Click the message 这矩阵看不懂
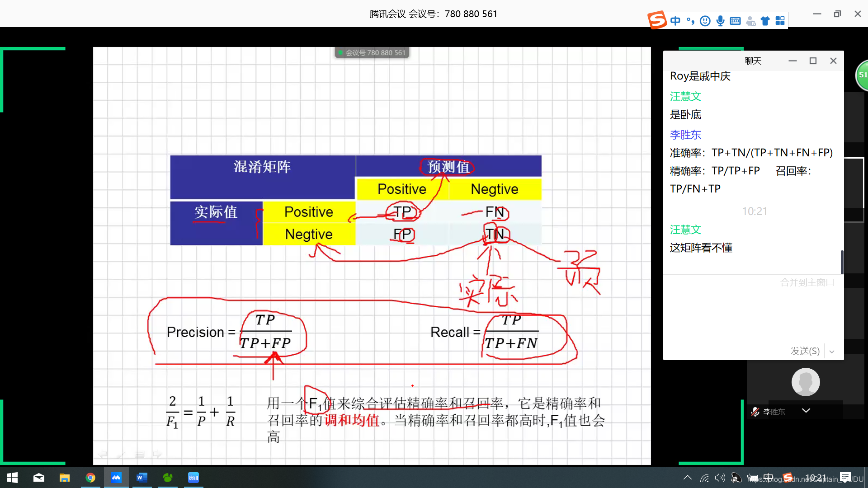 (x=701, y=248)
